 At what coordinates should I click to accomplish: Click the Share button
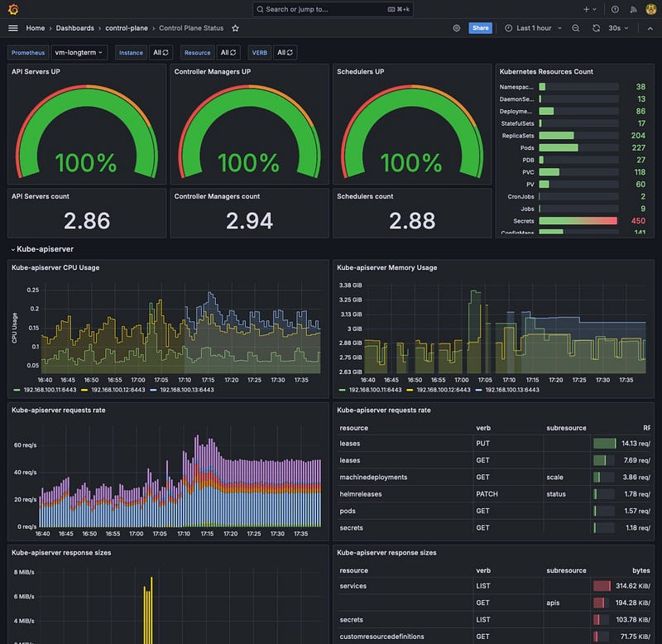[x=480, y=28]
